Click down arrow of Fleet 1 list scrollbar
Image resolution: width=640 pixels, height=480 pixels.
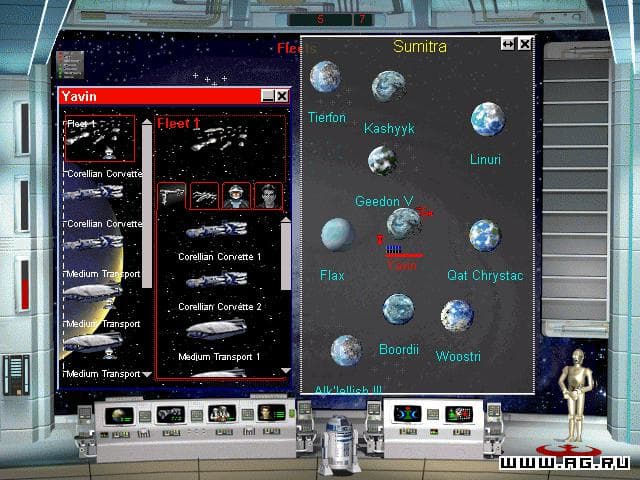pyautogui.click(x=286, y=371)
